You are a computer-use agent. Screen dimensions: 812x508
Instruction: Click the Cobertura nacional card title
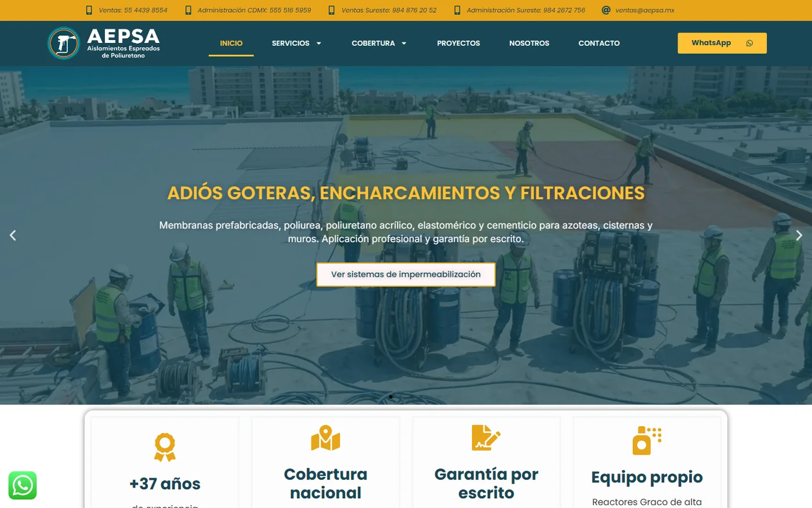[325, 484]
